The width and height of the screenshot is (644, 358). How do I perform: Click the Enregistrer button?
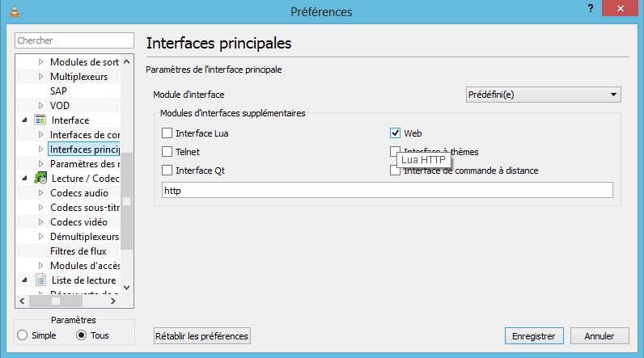(x=534, y=336)
